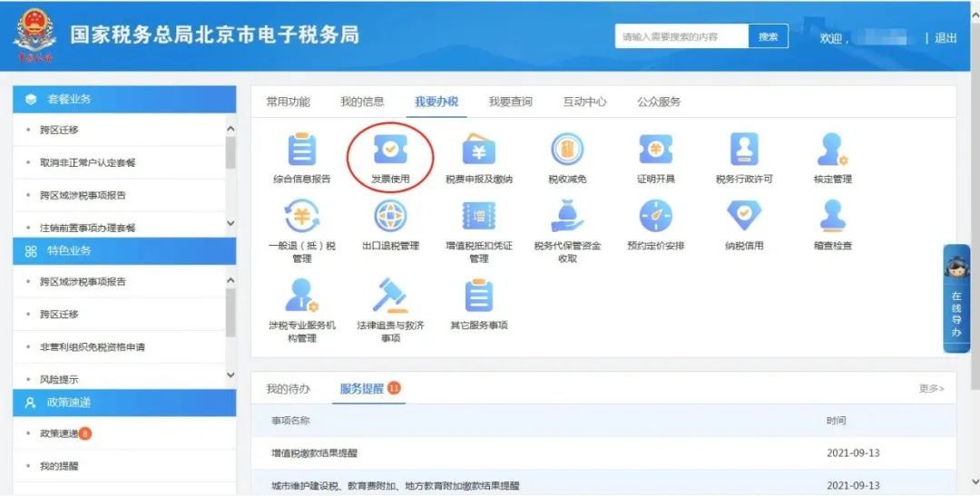Viewport: 980px width, 496px height.
Task: Focus the search input field
Action: tap(681, 36)
